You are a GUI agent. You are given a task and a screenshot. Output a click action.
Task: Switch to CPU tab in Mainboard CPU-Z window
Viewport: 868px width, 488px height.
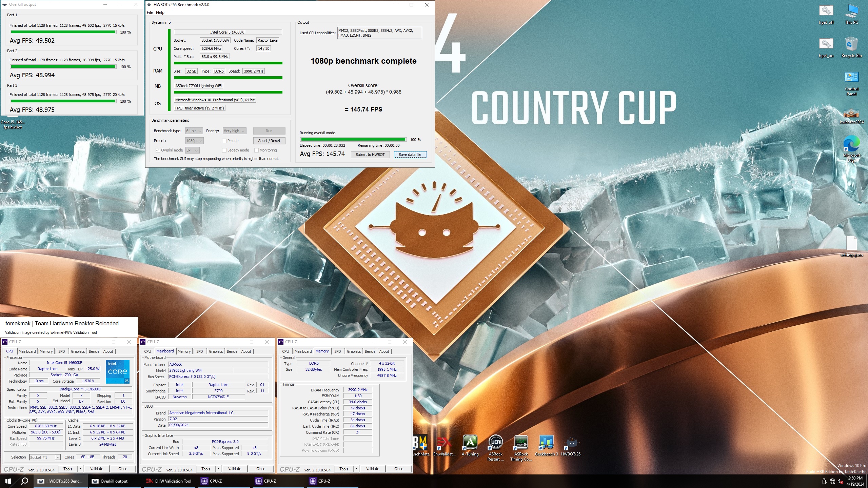point(147,351)
